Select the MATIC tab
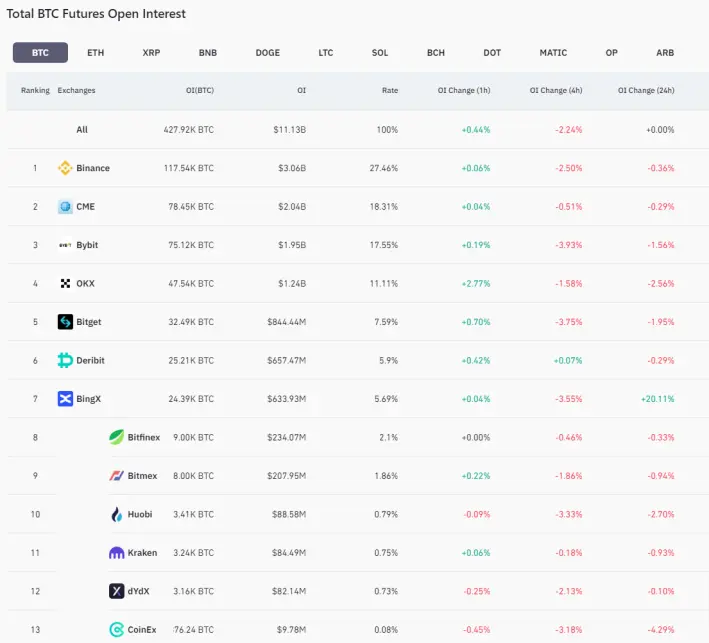 click(553, 52)
